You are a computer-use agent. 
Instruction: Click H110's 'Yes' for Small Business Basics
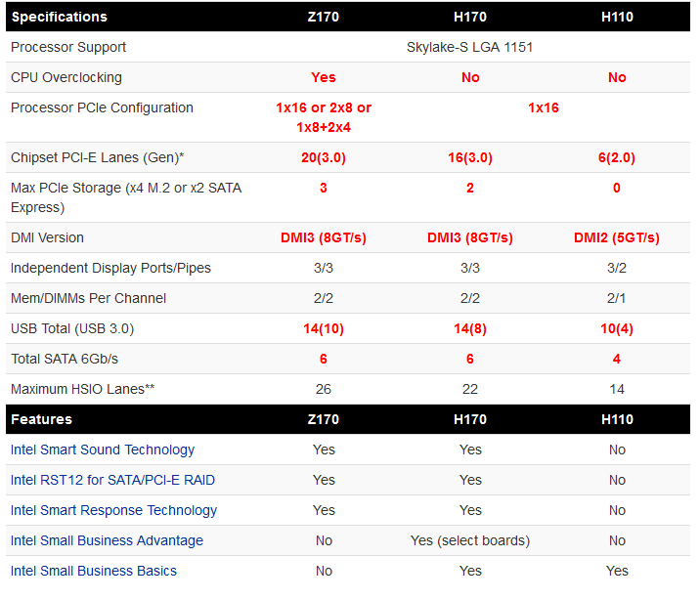(617, 571)
